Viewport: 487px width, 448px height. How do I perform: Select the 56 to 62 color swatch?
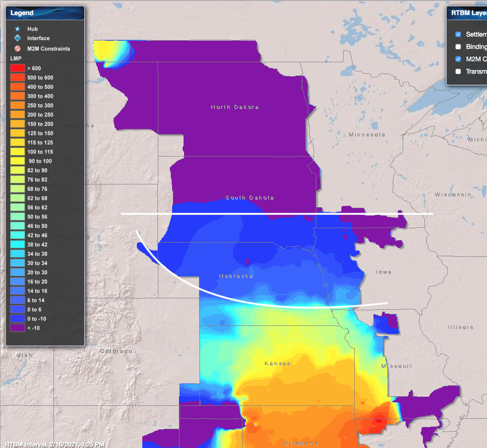[x=17, y=207]
